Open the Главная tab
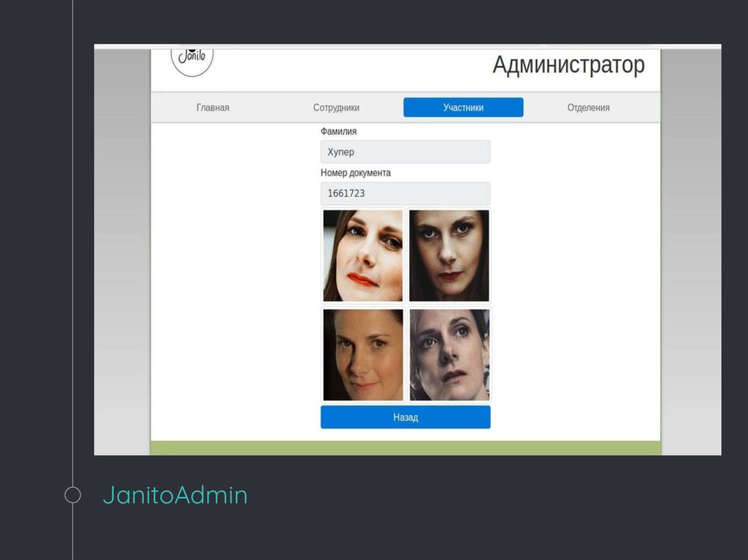This screenshot has width=748, height=560. 213,107
